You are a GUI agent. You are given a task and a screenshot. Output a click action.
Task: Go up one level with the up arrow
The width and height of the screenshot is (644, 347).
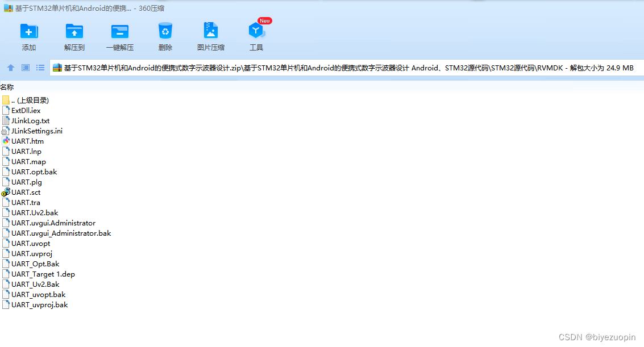click(x=11, y=68)
